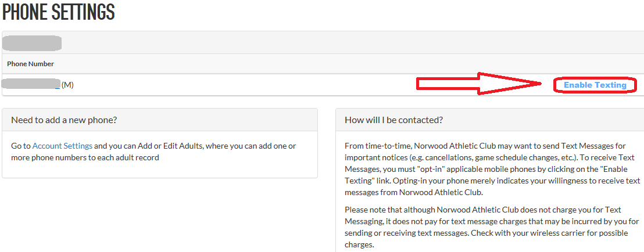This screenshot has width=644, height=252.
Task: Click the "Add or Edit Adults" text
Action: pos(178,146)
